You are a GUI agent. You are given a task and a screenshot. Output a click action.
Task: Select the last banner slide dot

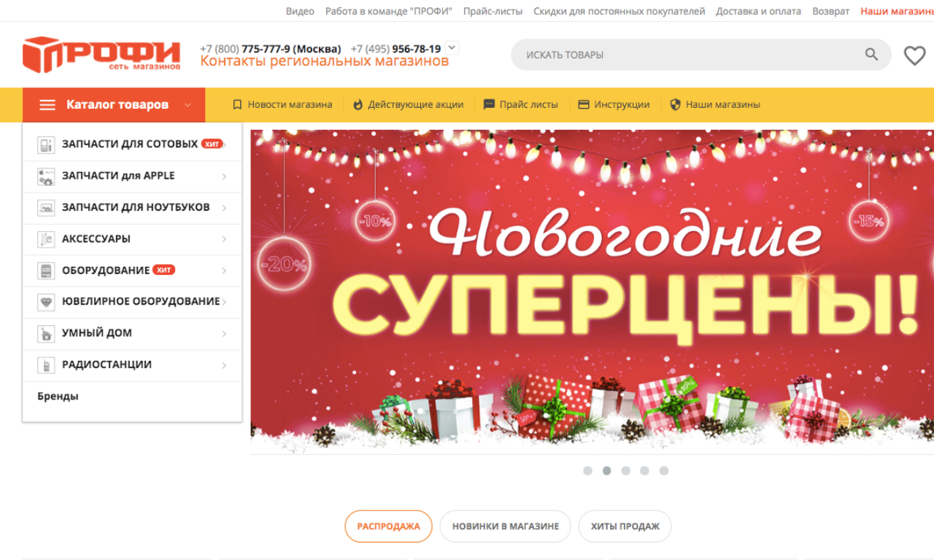tap(663, 471)
